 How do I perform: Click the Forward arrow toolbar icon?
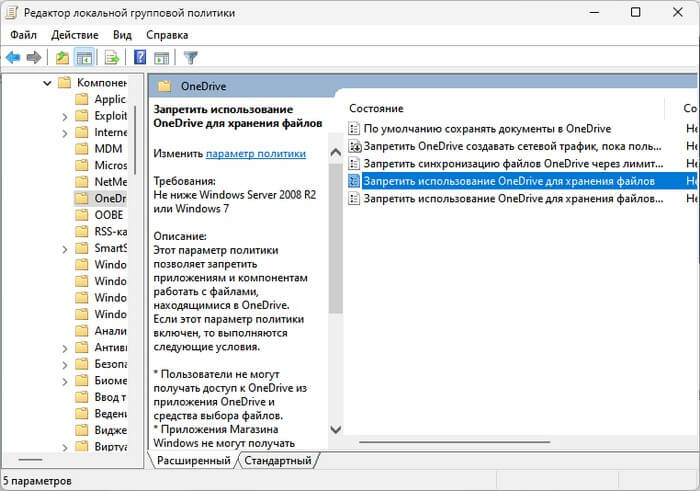(x=34, y=58)
